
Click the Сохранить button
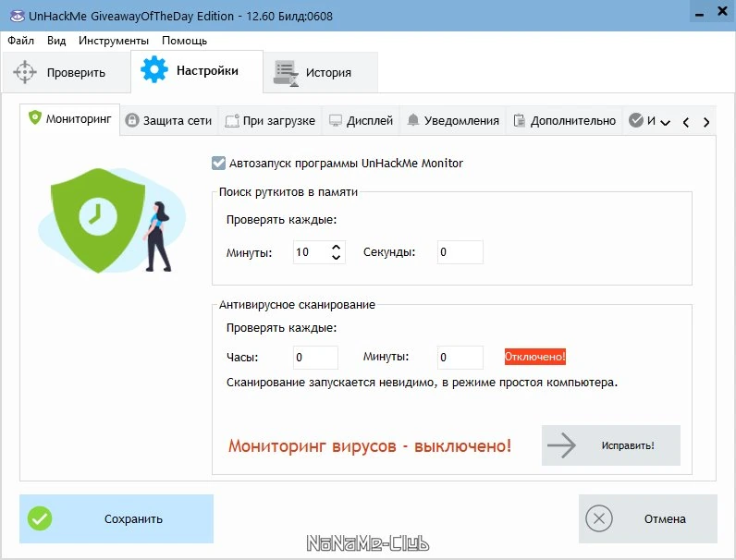coord(117,518)
